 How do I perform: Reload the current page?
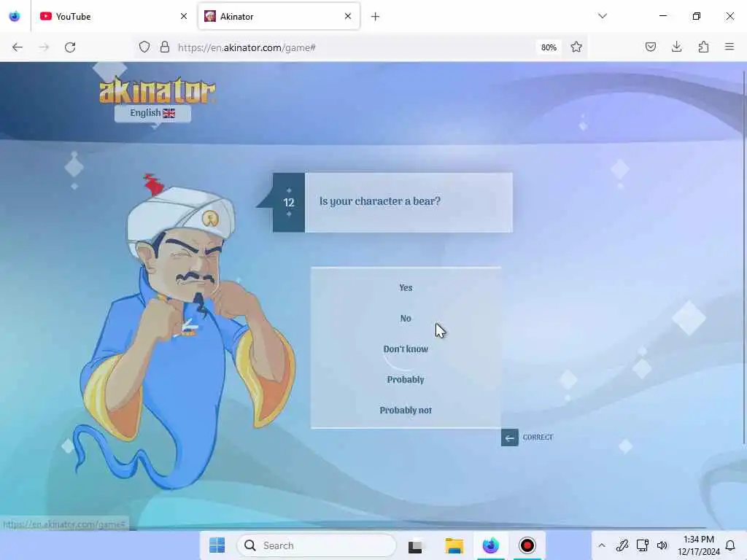click(70, 47)
